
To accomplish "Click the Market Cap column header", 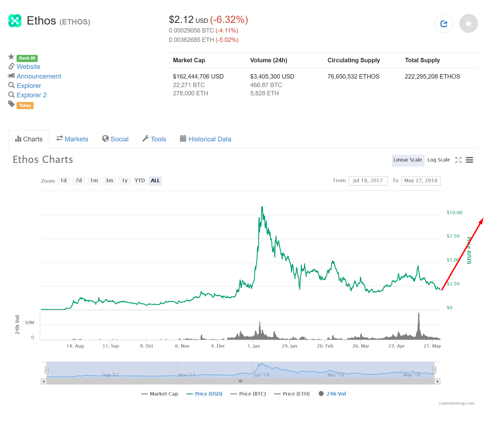I will (189, 60).
